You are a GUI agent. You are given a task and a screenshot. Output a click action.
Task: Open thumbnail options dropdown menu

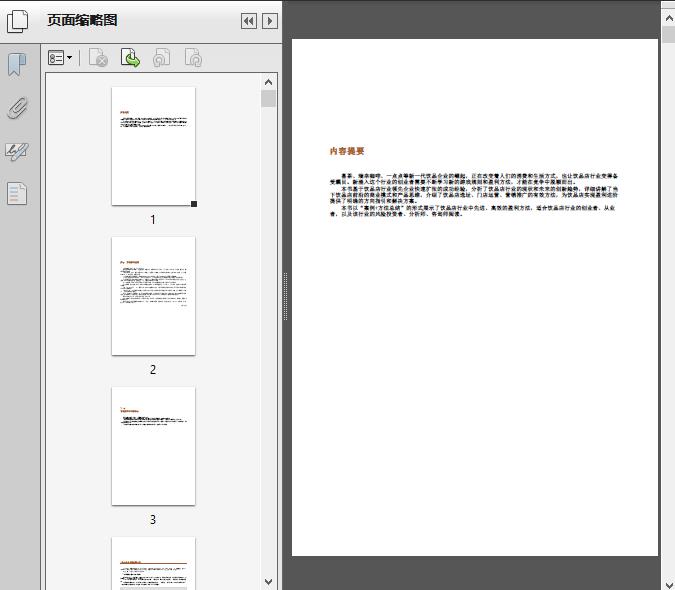[x=60, y=58]
